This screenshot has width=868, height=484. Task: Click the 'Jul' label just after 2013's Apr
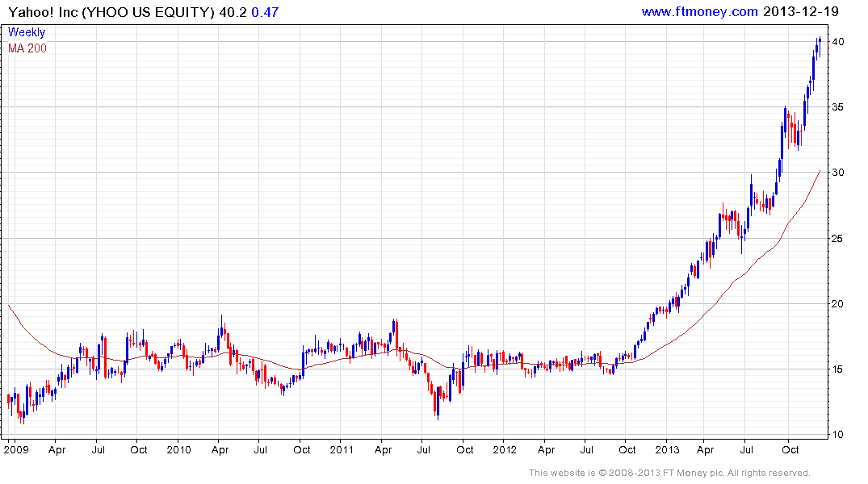746,449
